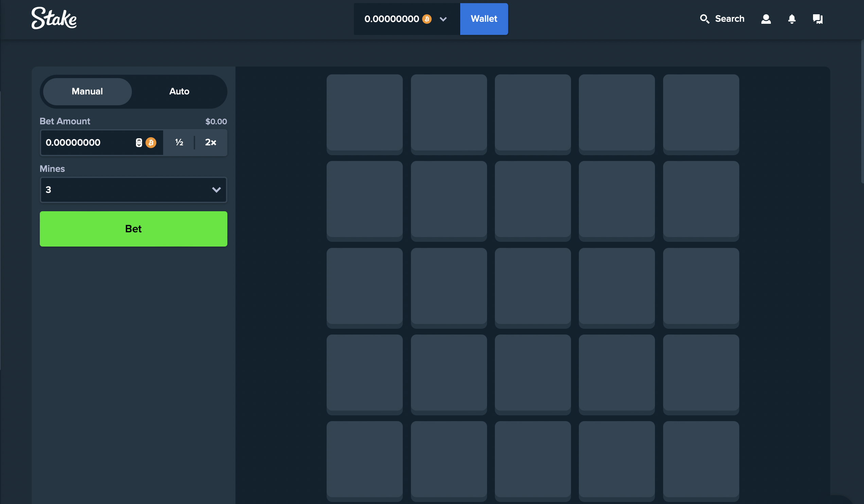Click the Auto tab label
Screen dimensions: 864x504
(x=179, y=91)
